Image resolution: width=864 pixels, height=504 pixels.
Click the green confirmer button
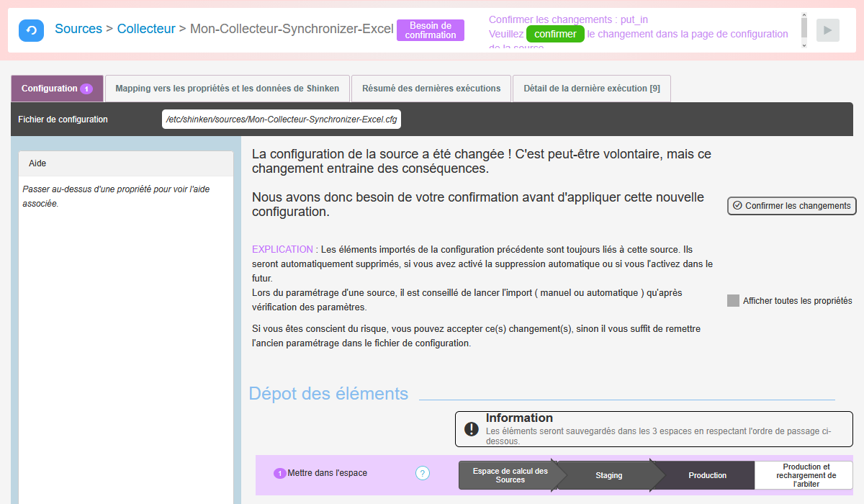(x=554, y=34)
